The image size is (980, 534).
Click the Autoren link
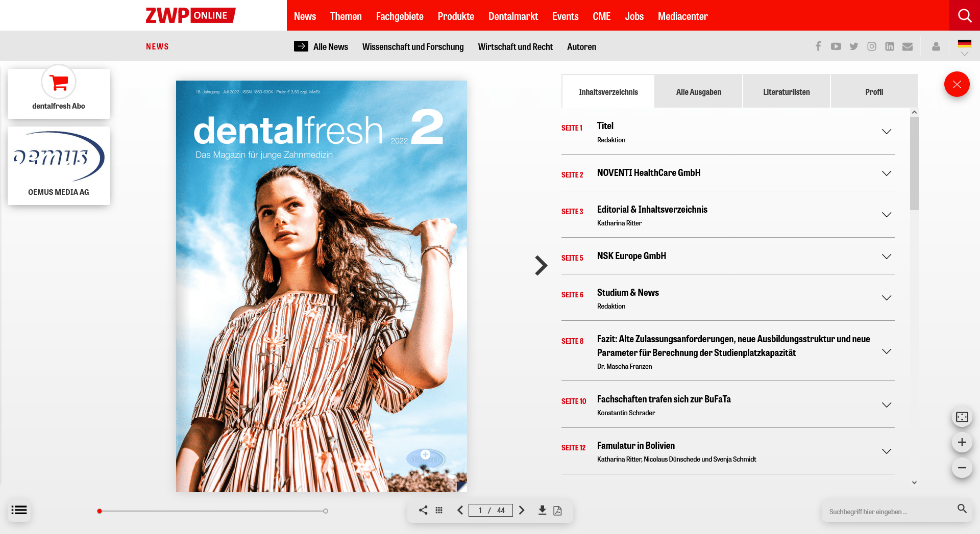581,47
